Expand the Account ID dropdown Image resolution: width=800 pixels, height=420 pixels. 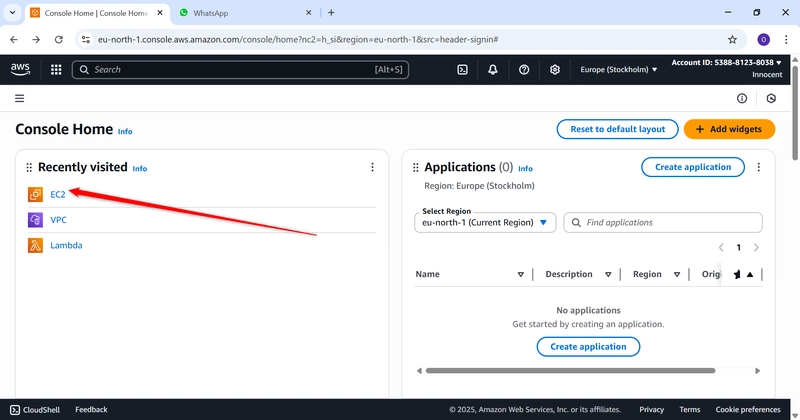click(x=727, y=62)
